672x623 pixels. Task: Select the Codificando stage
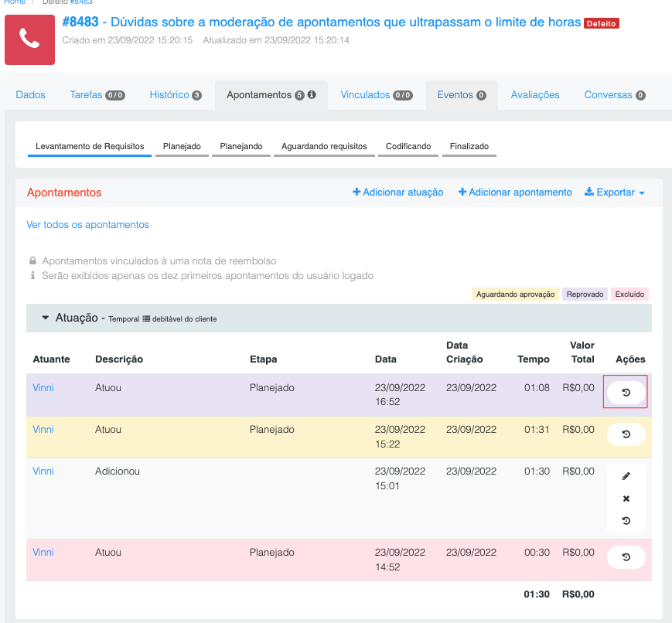(x=408, y=147)
